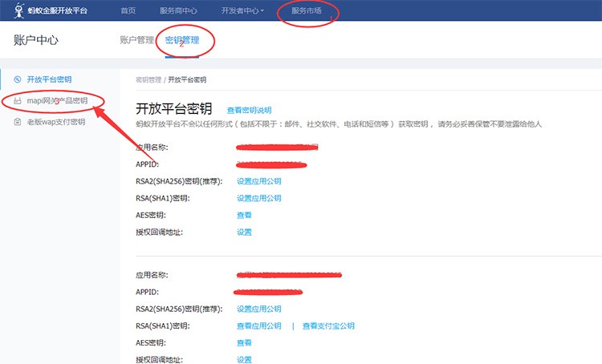602x364 pixels.
Task: Click the first app's 授权回调地址 label
Action: [x=160, y=232]
